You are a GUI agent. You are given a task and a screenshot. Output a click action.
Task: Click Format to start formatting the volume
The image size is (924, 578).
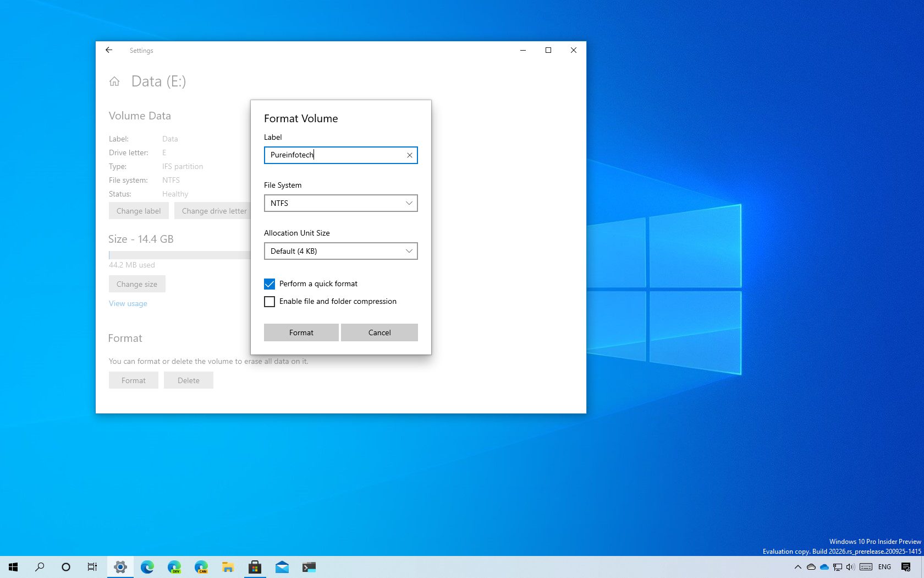click(301, 332)
